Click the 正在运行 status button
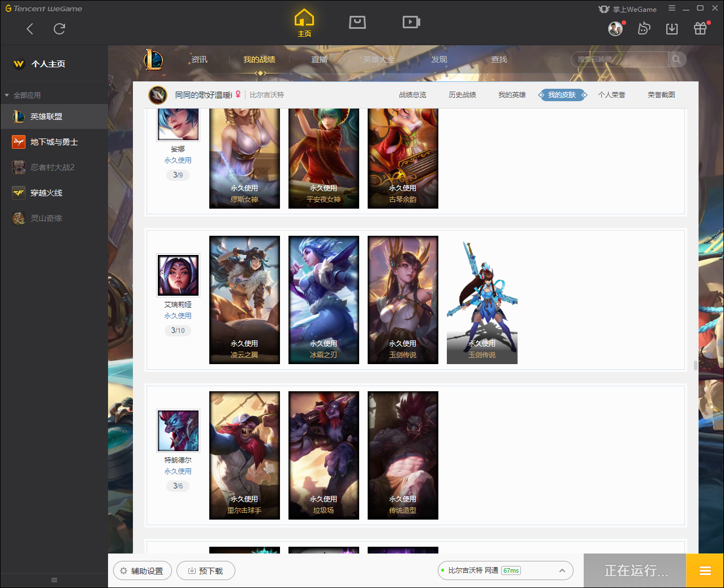This screenshot has width=724, height=588. pos(635,570)
